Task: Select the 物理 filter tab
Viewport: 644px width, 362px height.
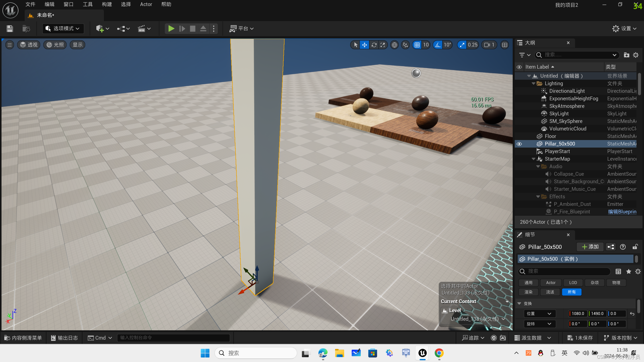Action: (616, 283)
